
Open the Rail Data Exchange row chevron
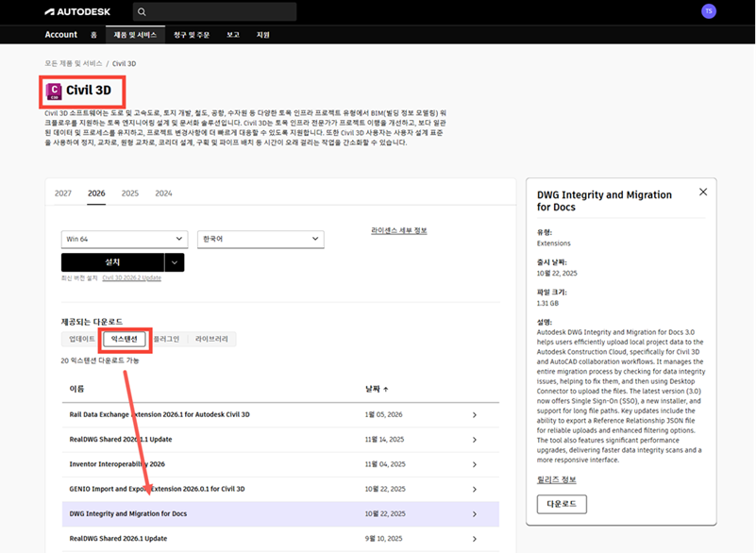tap(475, 414)
